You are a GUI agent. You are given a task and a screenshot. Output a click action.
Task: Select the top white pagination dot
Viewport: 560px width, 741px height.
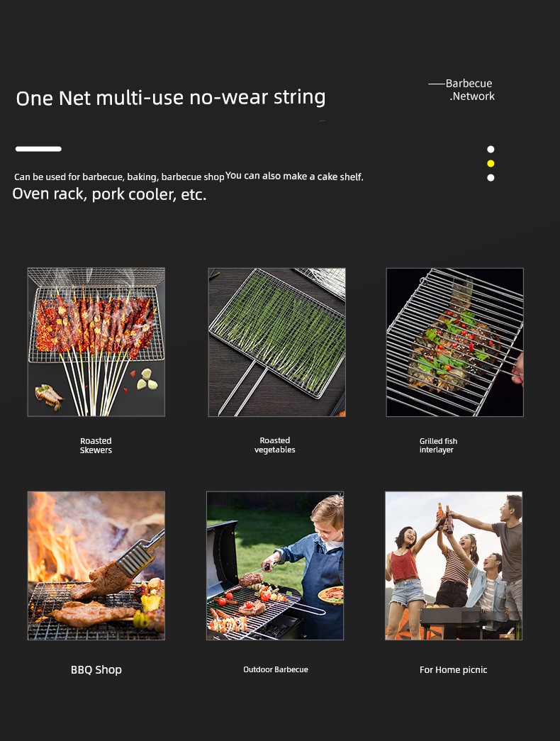(491, 150)
